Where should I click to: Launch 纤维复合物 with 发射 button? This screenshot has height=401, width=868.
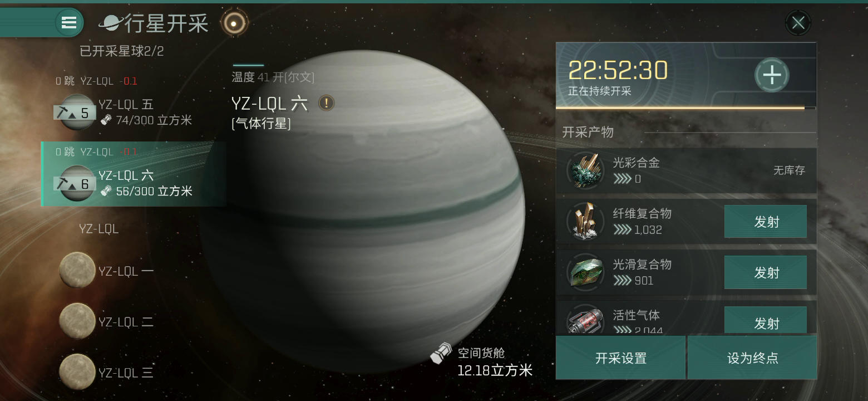[x=766, y=222]
